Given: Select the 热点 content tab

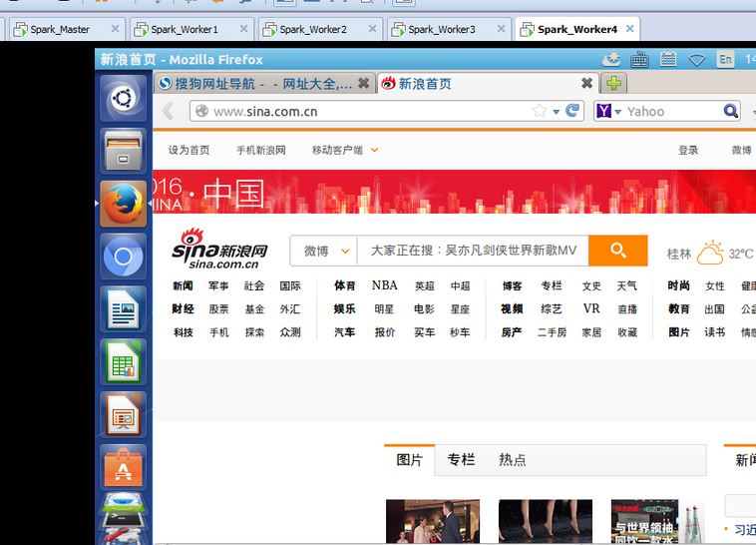Looking at the screenshot, I should pyautogui.click(x=512, y=459).
